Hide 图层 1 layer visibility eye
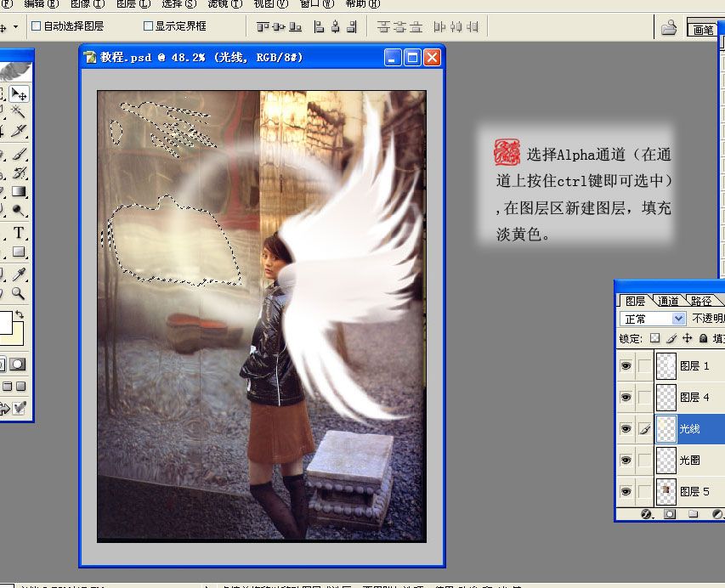This screenshot has height=588, width=725. [626, 366]
